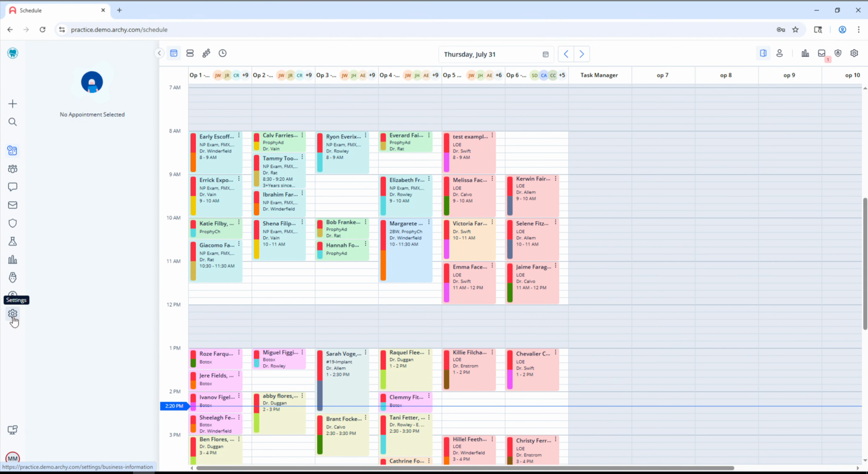The width and height of the screenshot is (868, 474).
Task: Open Settings gear in left sidebar
Action: click(12, 314)
